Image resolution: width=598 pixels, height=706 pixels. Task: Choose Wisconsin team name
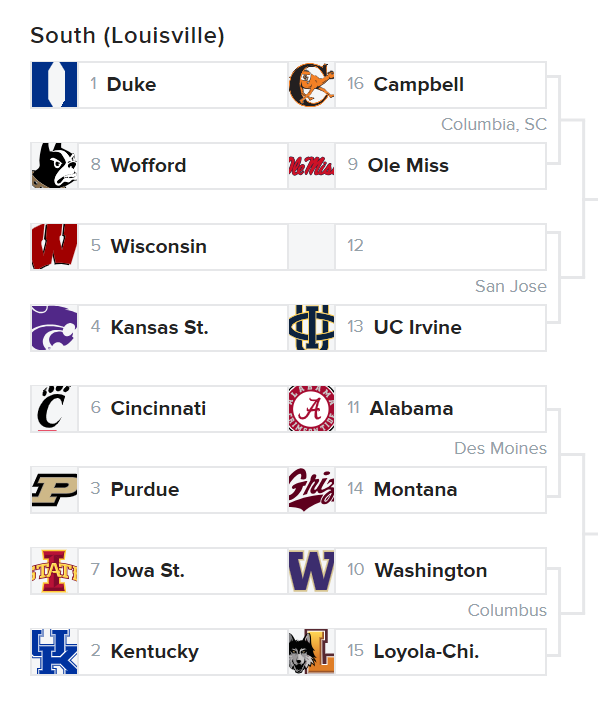pyautogui.click(x=159, y=246)
